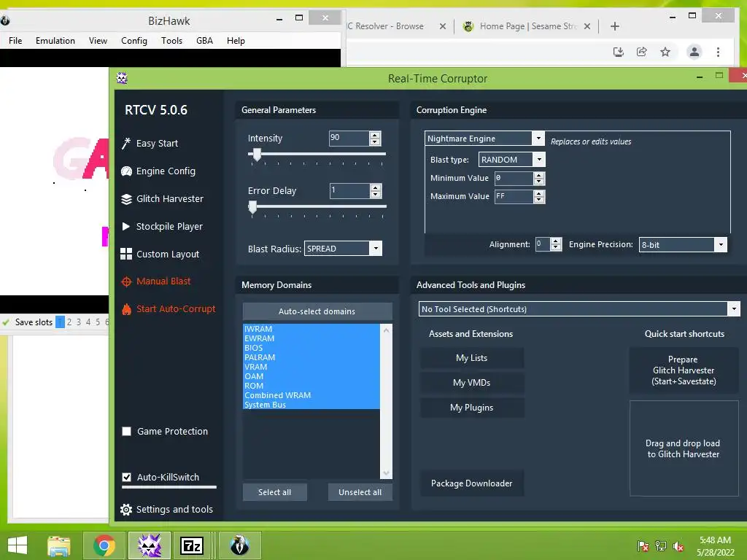
Task: Click Chrome share page icon
Action: coord(642,52)
